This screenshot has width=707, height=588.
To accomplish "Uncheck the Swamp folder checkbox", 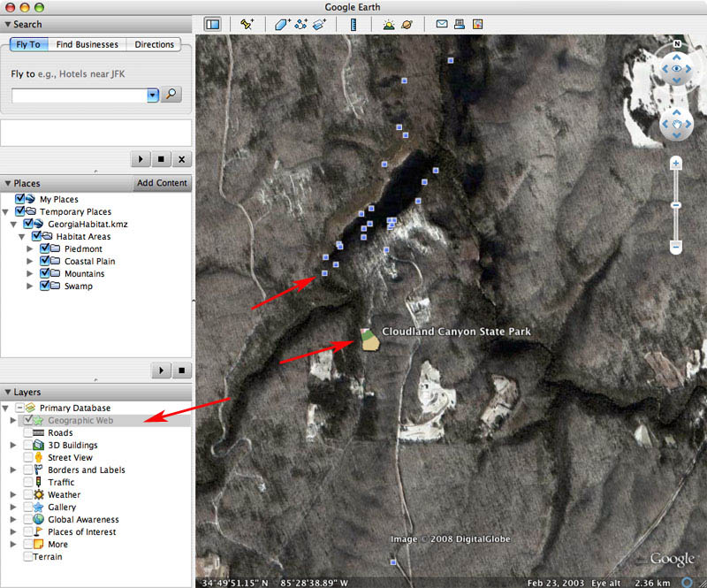I will coord(45,286).
